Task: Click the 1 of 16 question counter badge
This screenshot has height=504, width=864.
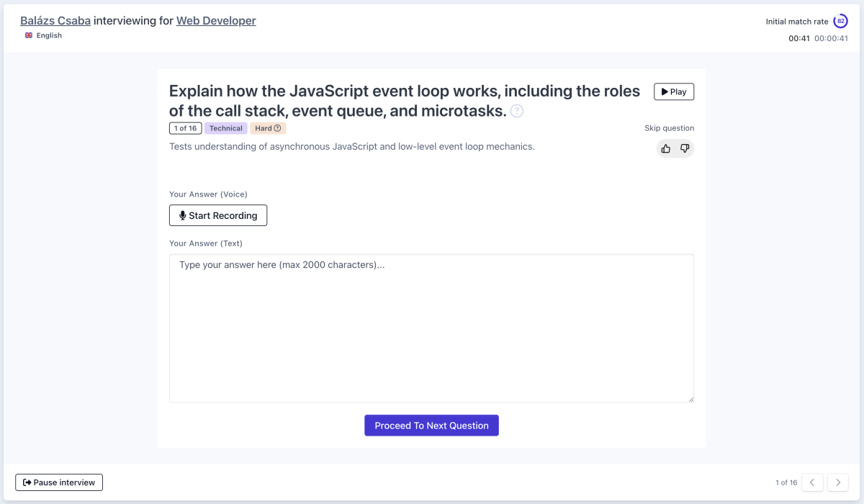Action: tap(185, 127)
